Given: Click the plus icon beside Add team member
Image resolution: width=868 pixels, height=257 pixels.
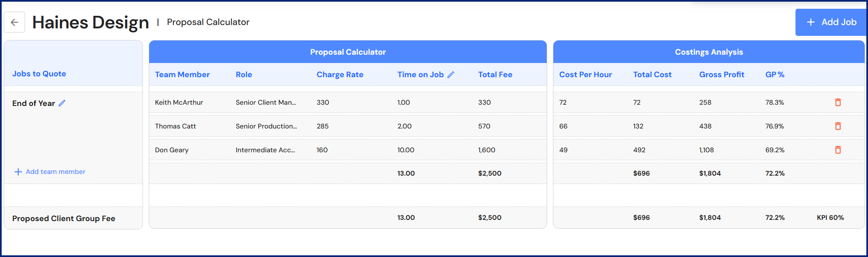Looking at the screenshot, I should (18, 172).
